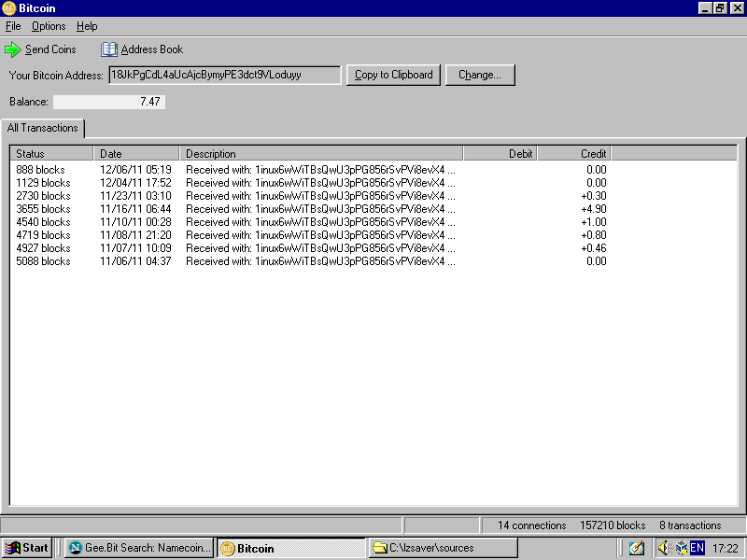Click the Bitcoin logo in title bar
Viewport: 747px width, 560px height.
point(8,8)
